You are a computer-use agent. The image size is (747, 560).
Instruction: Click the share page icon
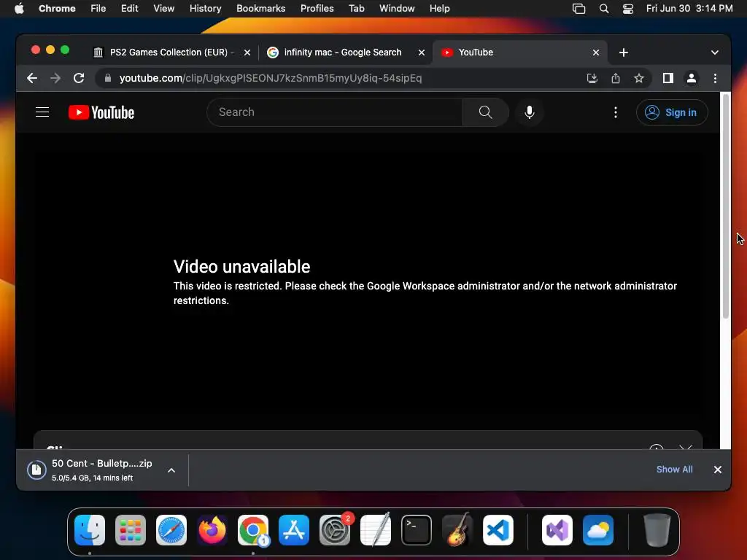[616, 78]
